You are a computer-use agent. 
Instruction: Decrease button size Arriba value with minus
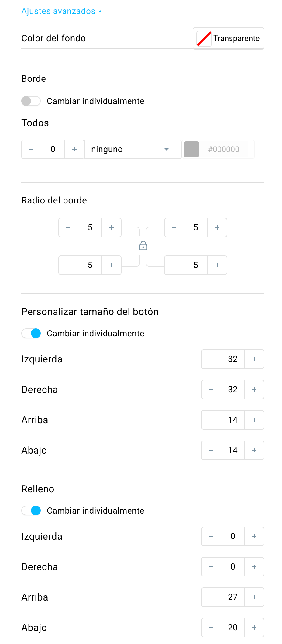tap(211, 420)
